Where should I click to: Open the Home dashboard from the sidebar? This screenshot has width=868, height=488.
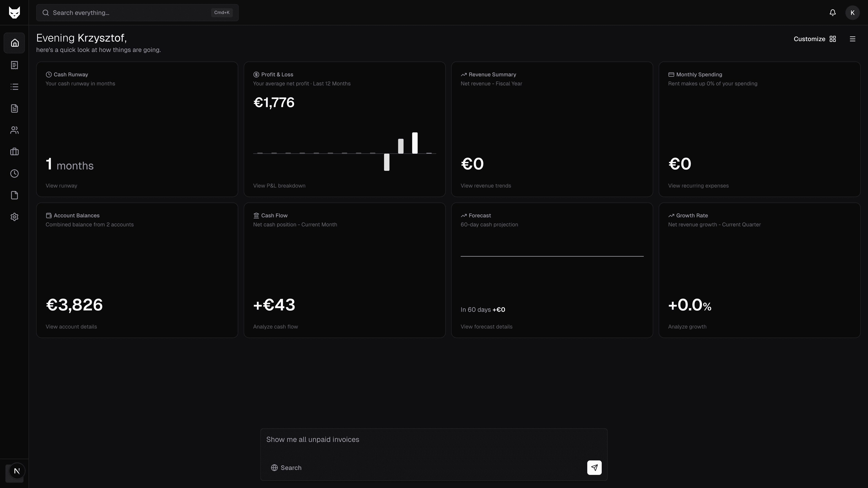click(14, 42)
